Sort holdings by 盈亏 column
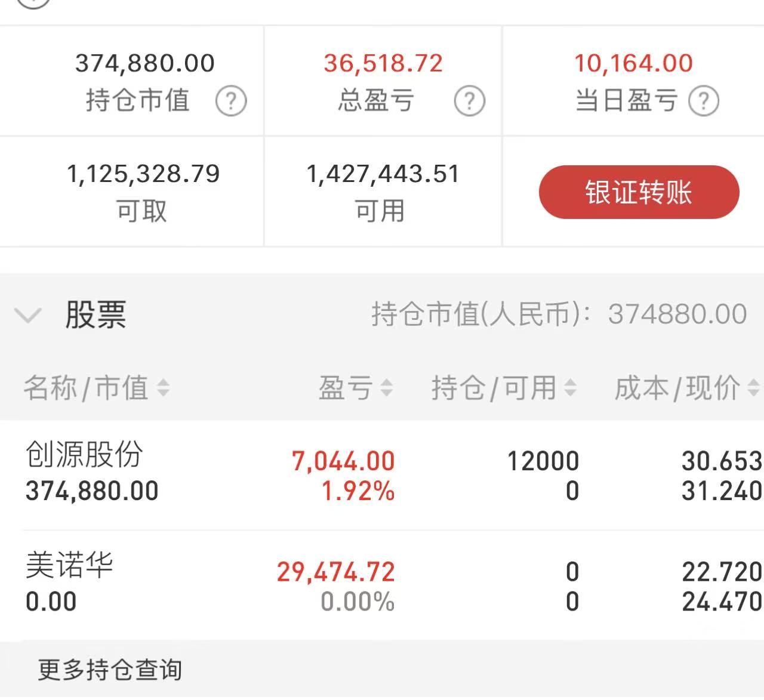The image size is (764, 700). 386,388
